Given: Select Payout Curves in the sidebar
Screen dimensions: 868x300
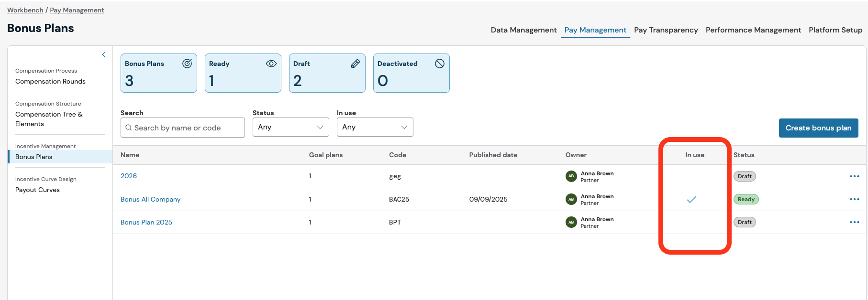Looking at the screenshot, I should [37, 190].
